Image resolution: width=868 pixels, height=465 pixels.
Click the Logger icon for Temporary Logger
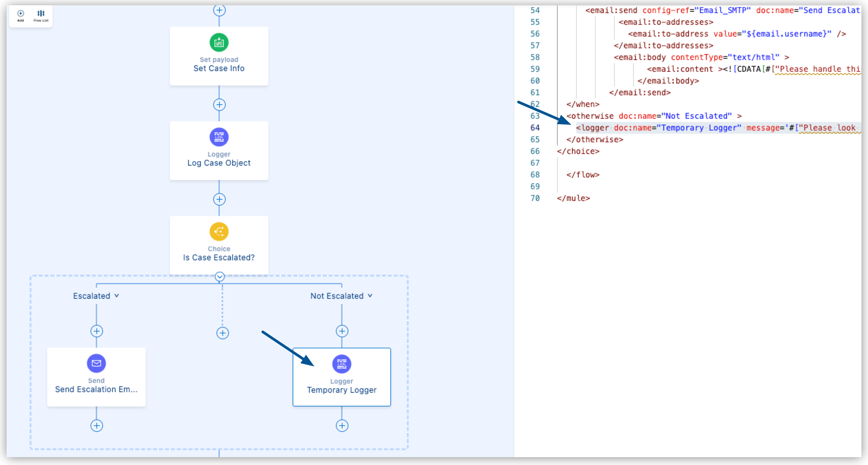pos(341,364)
